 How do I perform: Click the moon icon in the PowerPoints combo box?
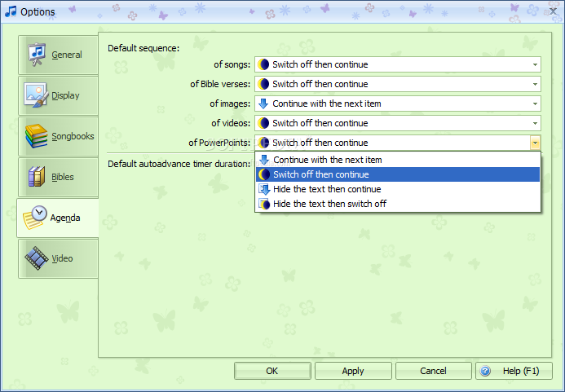(x=263, y=143)
